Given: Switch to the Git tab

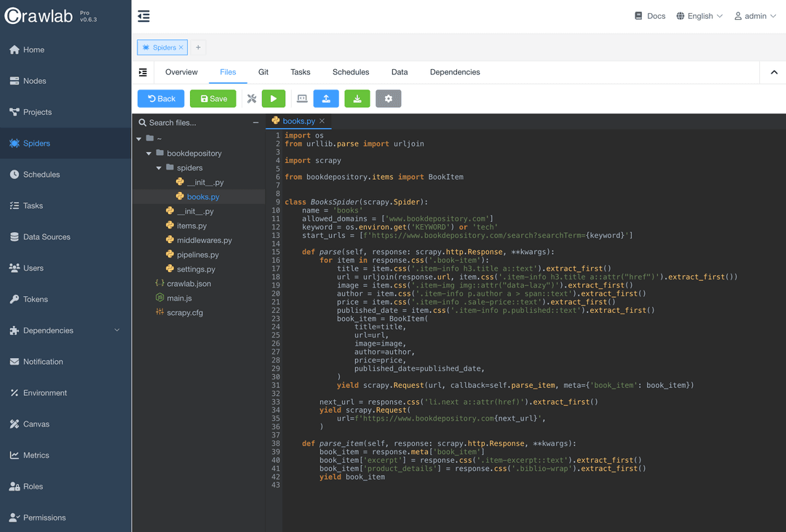Looking at the screenshot, I should point(263,72).
